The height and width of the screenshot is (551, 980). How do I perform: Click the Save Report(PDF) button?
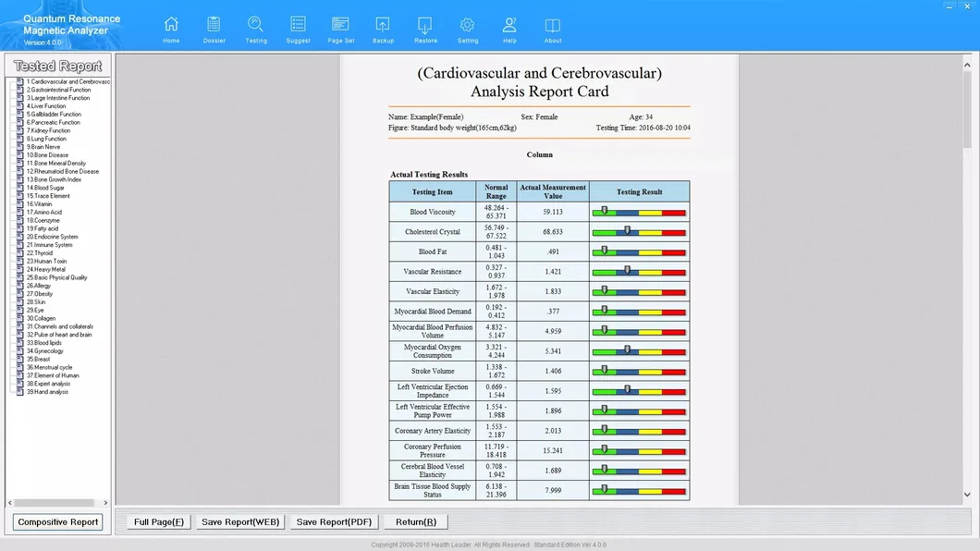334,520
